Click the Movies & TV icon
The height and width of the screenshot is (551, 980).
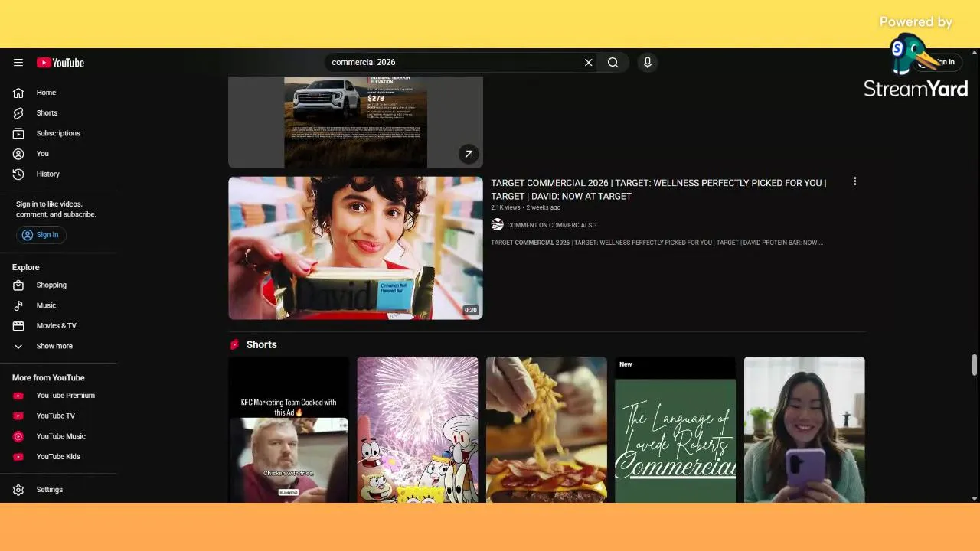pos(18,326)
